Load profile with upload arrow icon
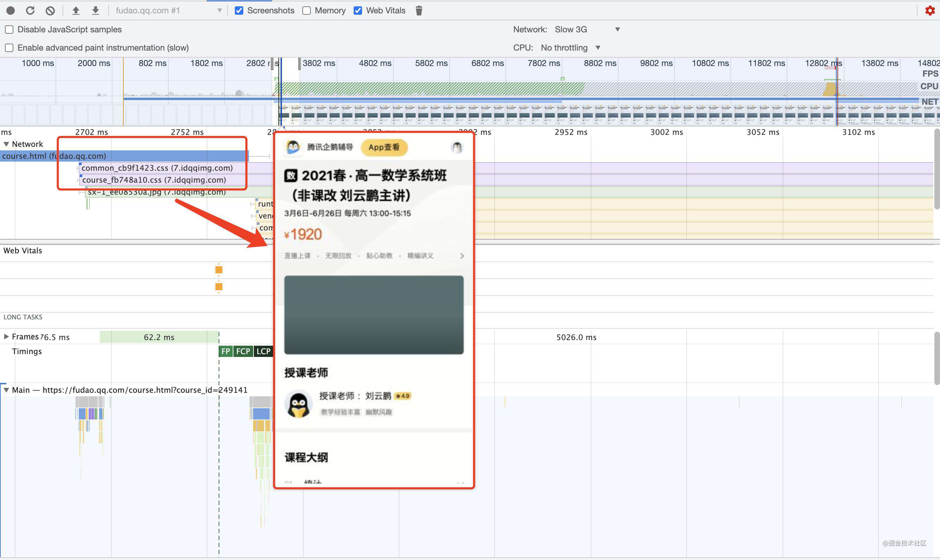940x560 pixels. (x=76, y=11)
